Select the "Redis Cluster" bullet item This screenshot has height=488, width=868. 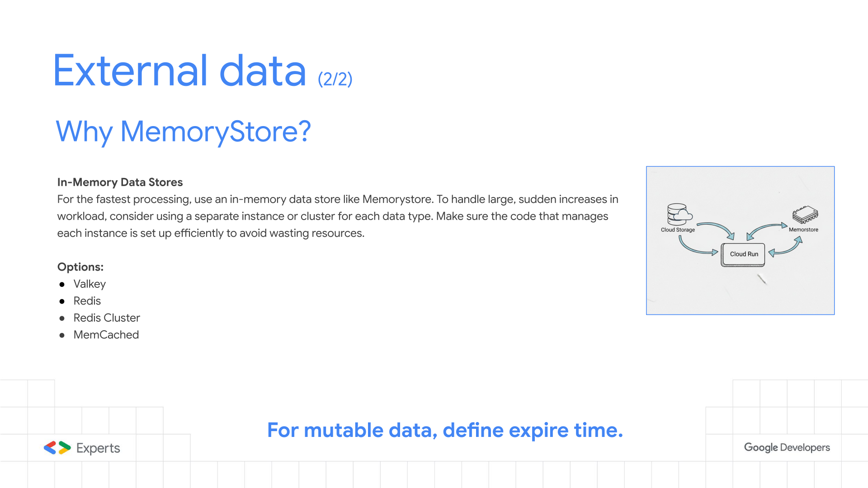107,318
